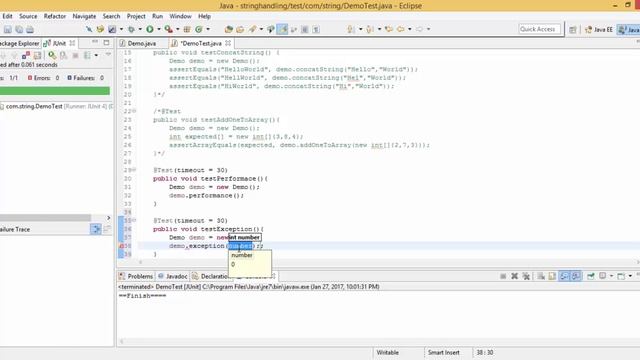
Task: Switch to the Demo.java editor tab
Action: 142,43
